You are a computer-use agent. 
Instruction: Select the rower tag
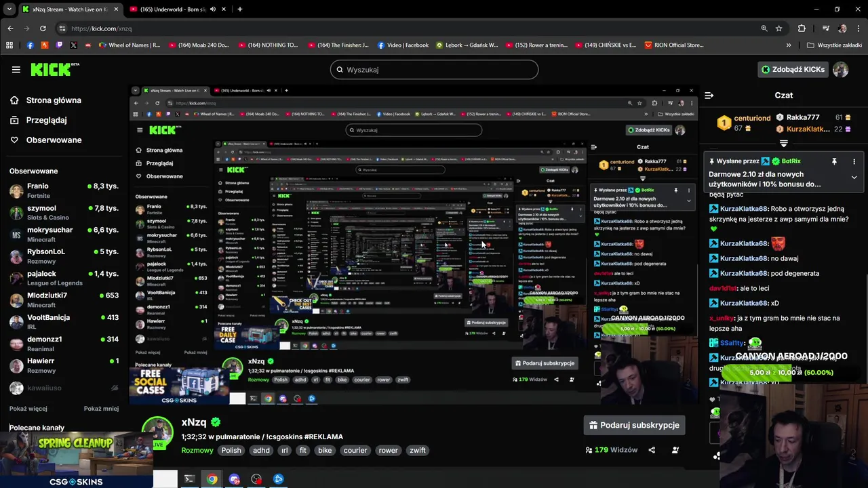388,450
